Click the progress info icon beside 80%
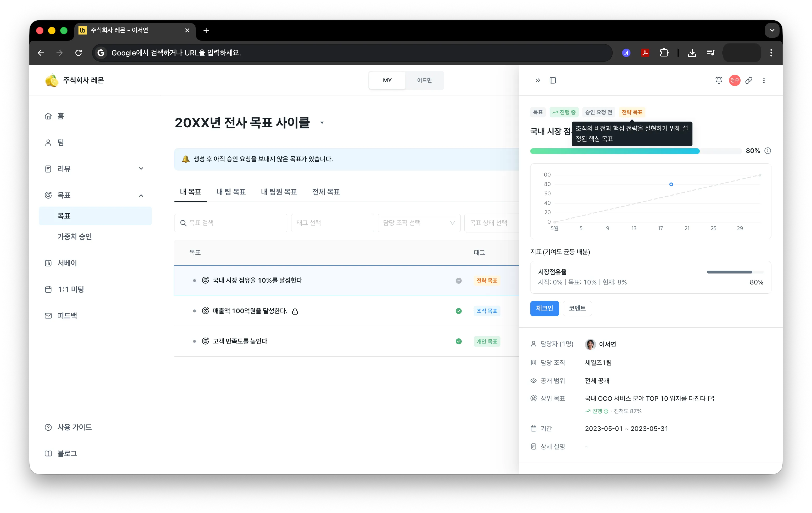The width and height of the screenshot is (812, 513). (768, 151)
